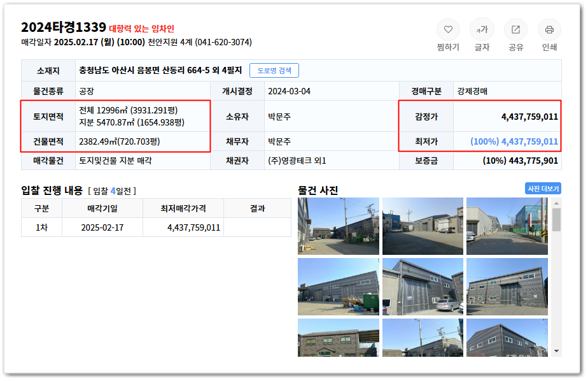Click the 공유 share icon
This screenshot has height=381, width=588.
tap(515, 29)
